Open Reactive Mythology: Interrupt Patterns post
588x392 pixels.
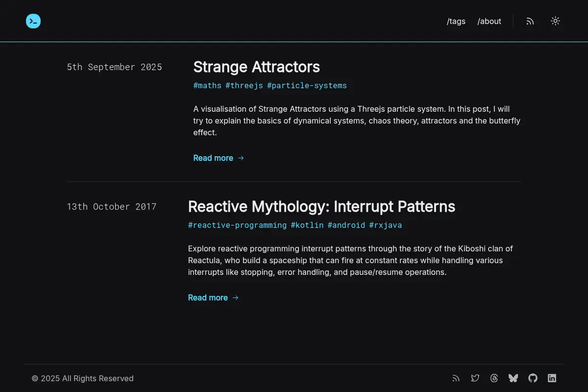pyautogui.click(x=321, y=207)
